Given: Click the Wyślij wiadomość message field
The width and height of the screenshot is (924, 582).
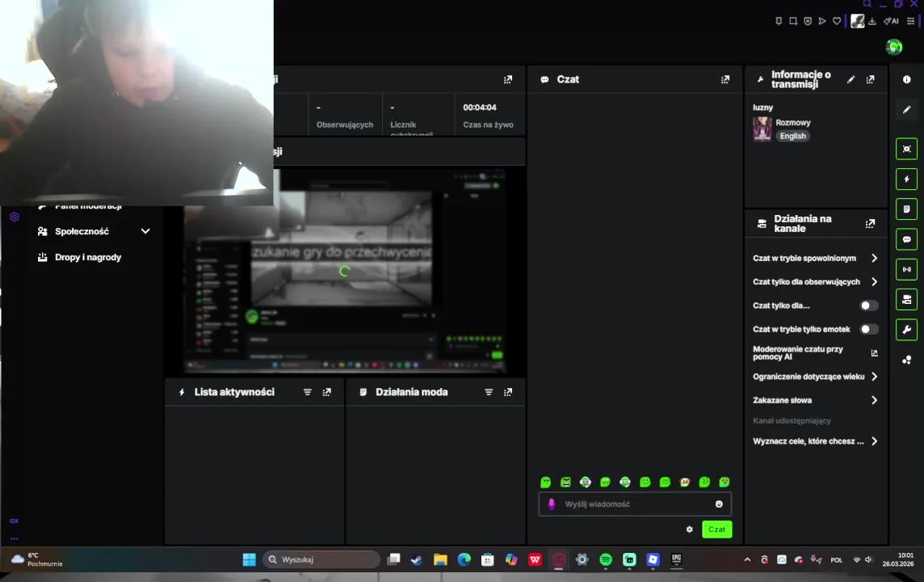Looking at the screenshot, I should (x=635, y=504).
